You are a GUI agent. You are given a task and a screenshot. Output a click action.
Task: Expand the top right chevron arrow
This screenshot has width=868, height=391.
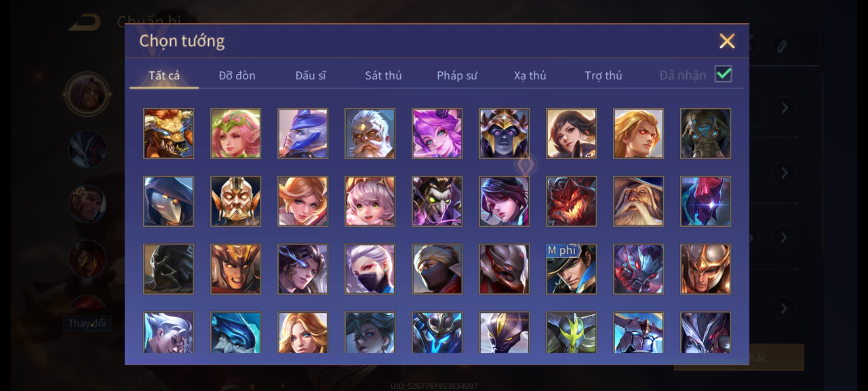[x=784, y=108]
